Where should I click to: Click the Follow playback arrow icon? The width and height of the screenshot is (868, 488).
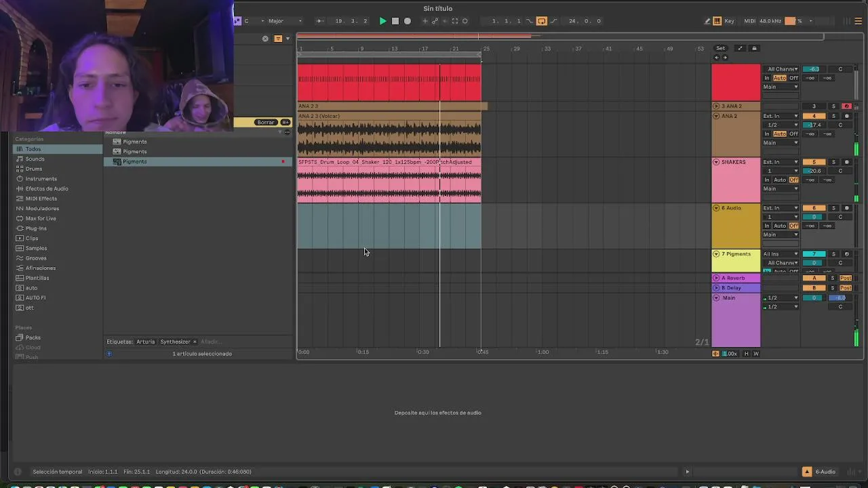[320, 21]
